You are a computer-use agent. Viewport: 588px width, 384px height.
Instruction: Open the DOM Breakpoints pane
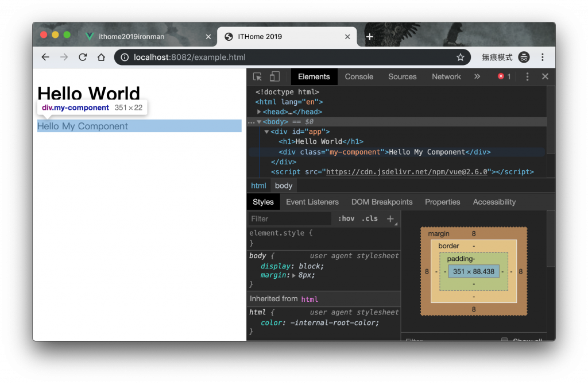click(x=382, y=202)
